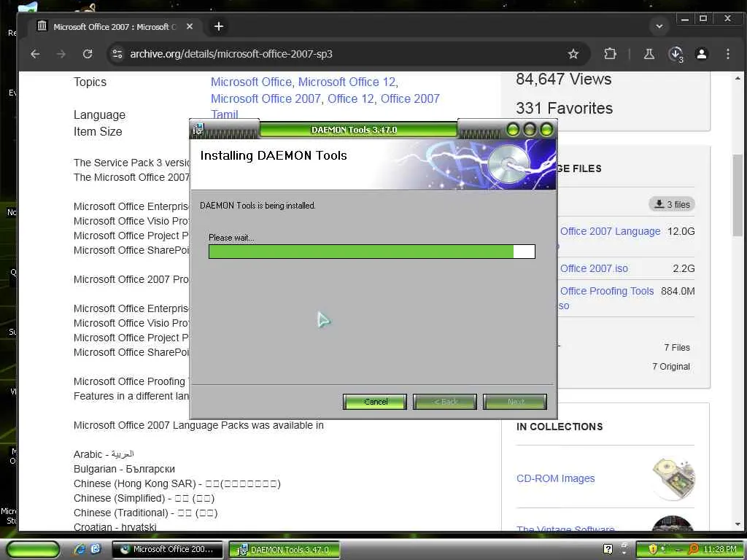Open the green Start button

click(x=33, y=549)
